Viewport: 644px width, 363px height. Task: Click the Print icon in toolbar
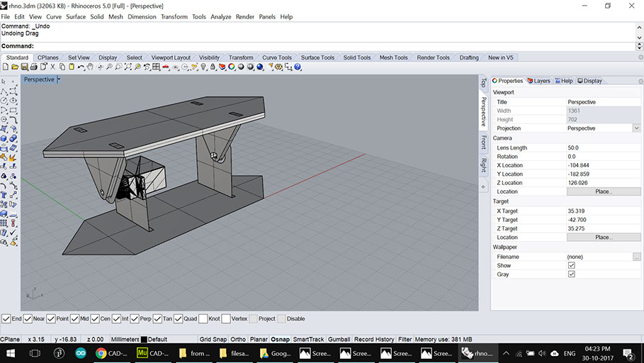(x=34, y=67)
